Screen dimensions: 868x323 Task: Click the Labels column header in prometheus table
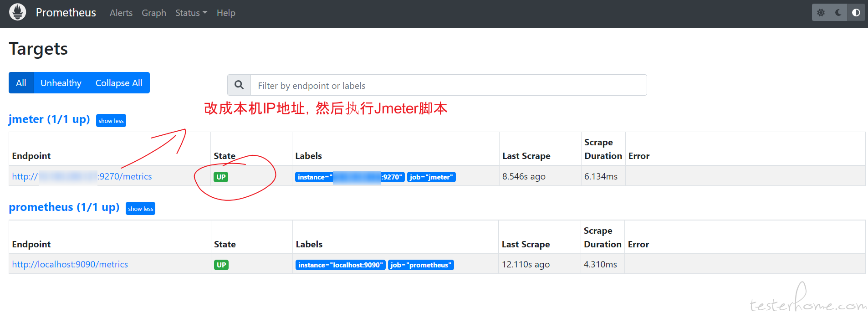pos(309,244)
